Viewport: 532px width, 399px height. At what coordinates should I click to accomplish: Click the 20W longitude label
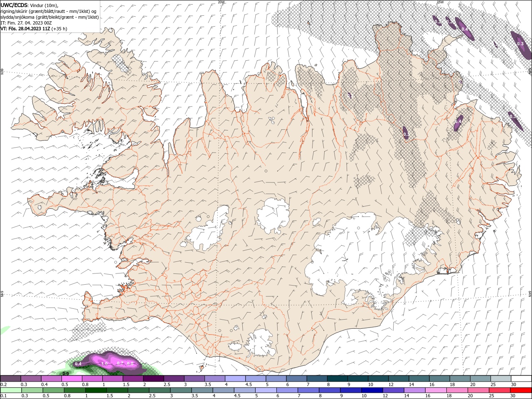click(x=221, y=2)
